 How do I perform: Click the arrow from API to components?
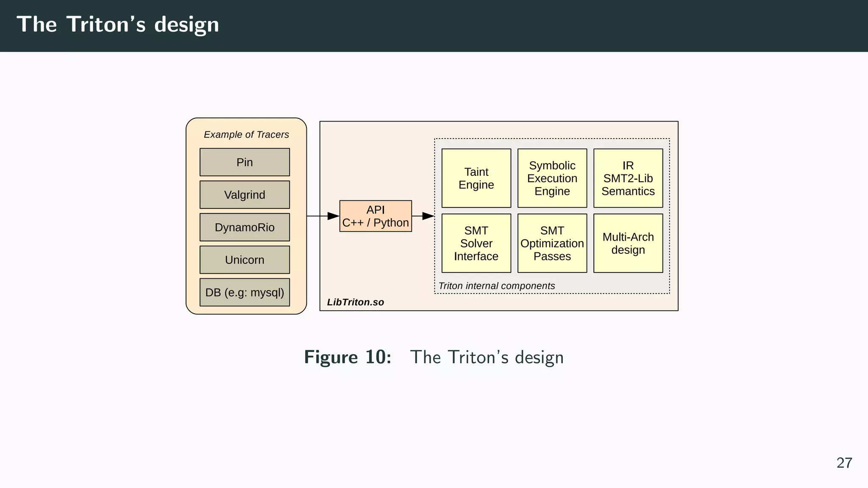(x=423, y=216)
